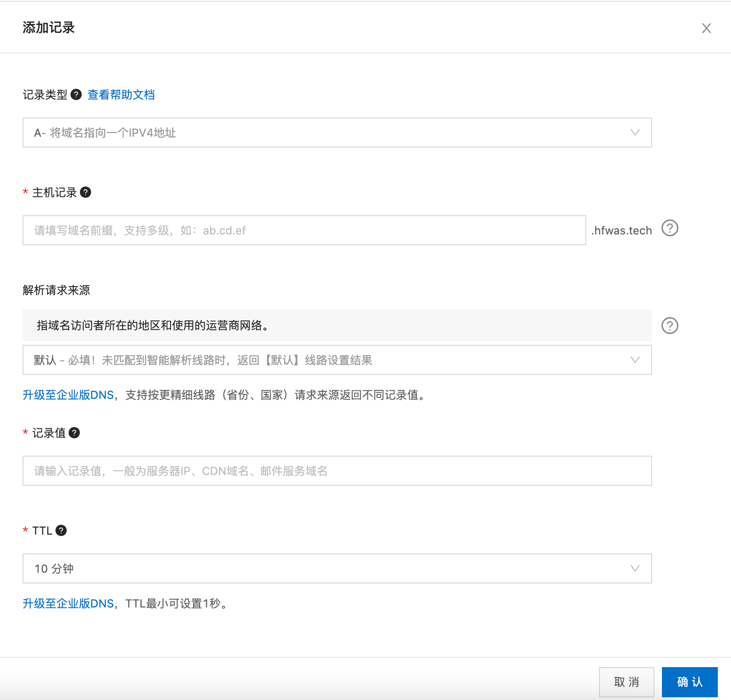Click the help icon beside TTL
Viewport: 731px width, 700px height.
click(x=61, y=530)
